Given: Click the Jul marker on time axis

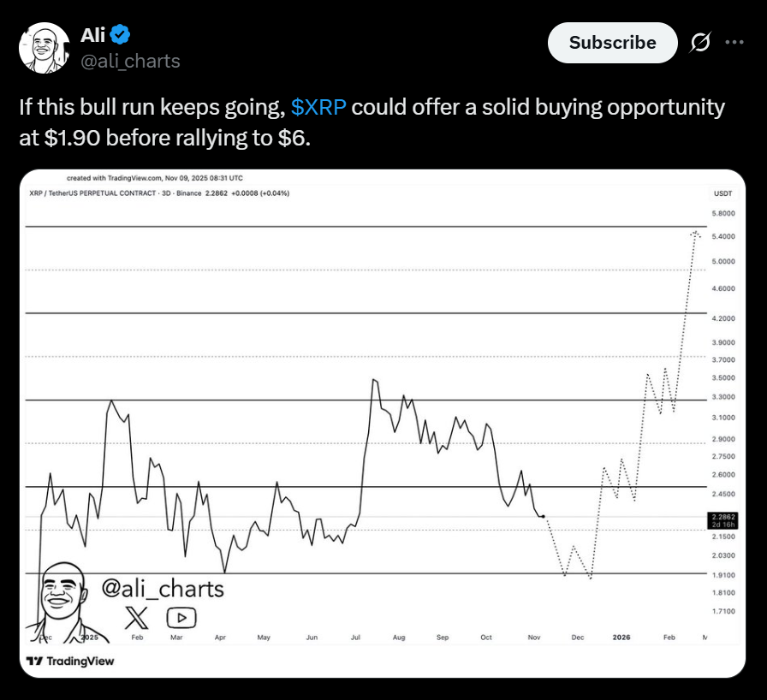Looking at the screenshot, I should (x=355, y=638).
